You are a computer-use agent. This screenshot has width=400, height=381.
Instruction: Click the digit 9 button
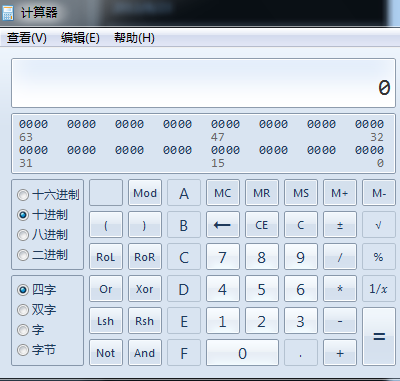301,257
